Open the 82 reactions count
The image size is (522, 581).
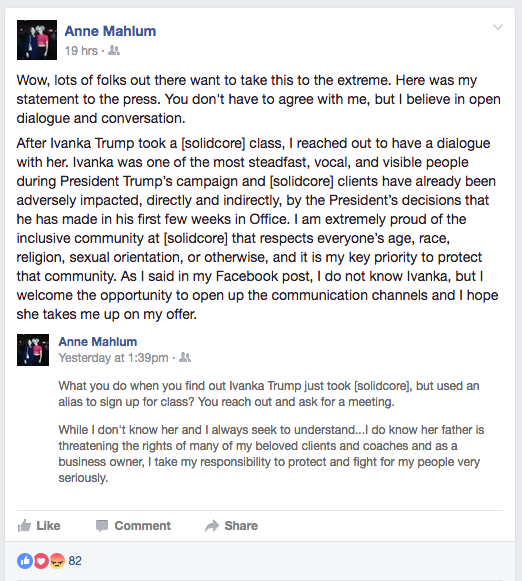click(x=75, y=561)
